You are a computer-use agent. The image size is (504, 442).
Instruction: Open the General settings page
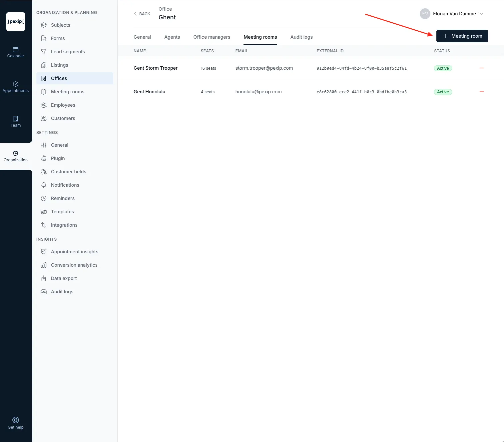pos(75,145)
